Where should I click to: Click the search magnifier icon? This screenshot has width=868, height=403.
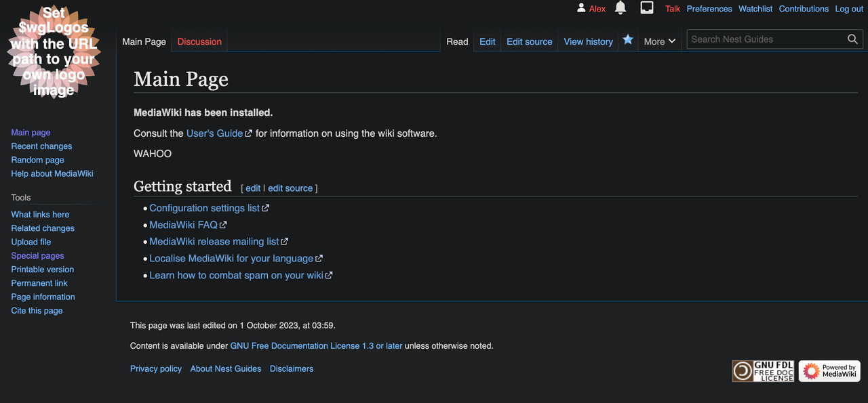852,39
